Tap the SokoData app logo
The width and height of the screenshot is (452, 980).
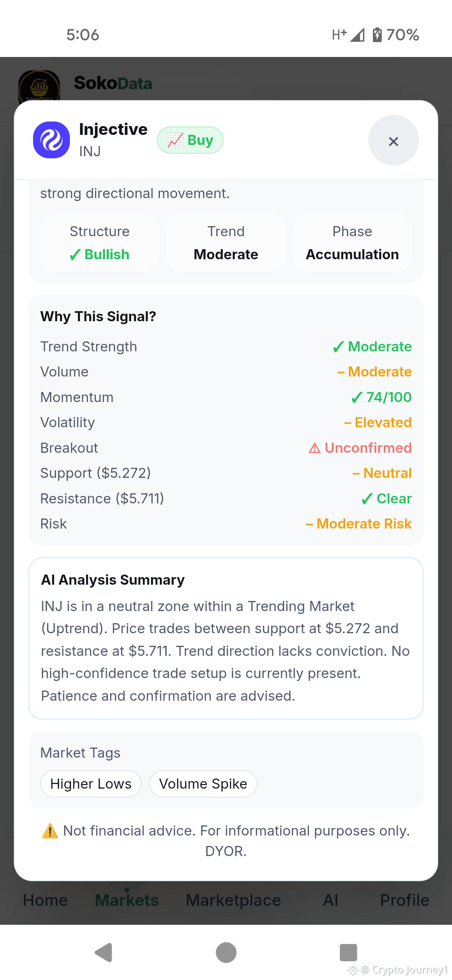[x=39, y=86]
